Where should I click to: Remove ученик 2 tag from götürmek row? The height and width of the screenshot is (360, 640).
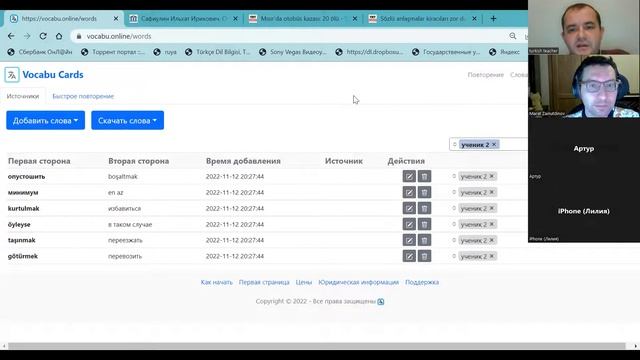click(x=492, y=256)
